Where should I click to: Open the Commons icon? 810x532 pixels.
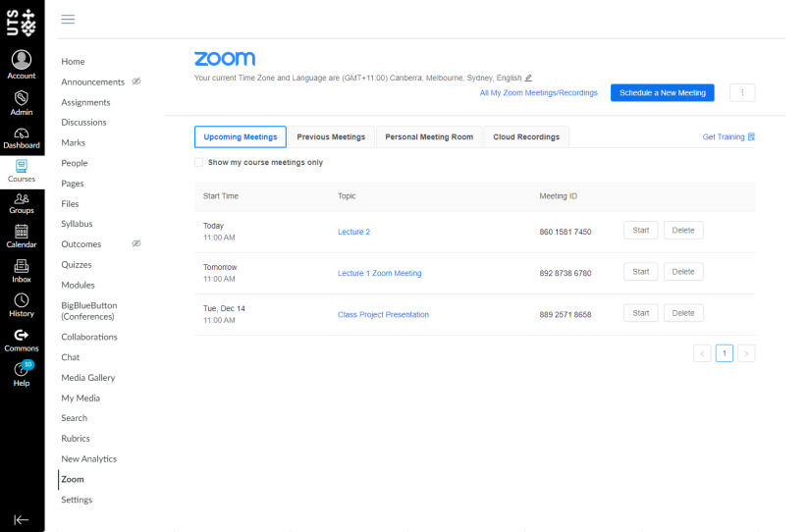tap(22, 336)
